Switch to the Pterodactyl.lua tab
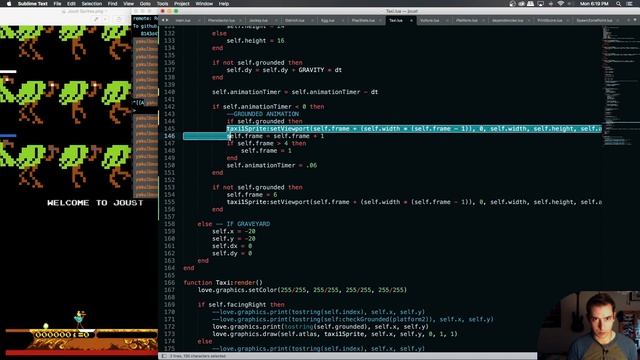The height and width of the screenshot is (360, 640). [221, 20]
